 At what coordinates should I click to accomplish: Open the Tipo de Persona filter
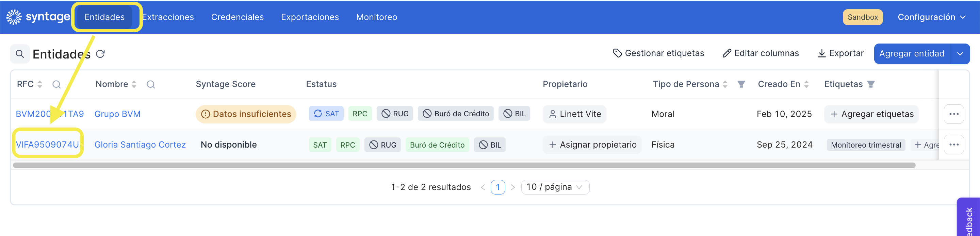tap(741, 84)
